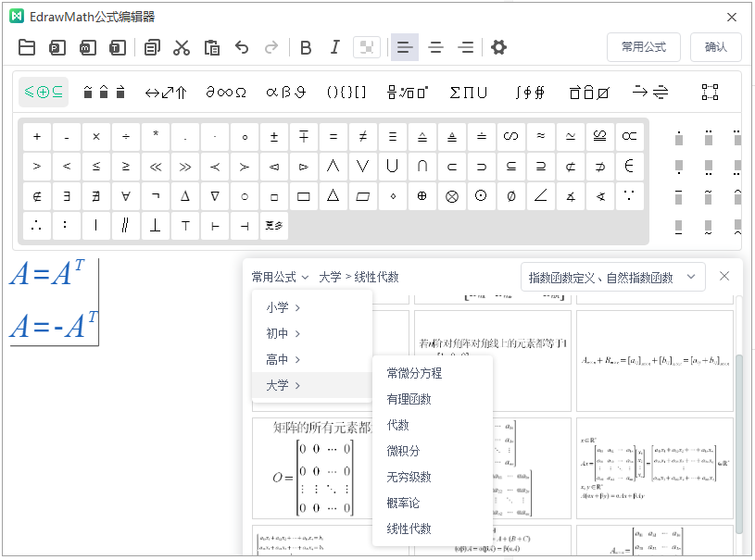Open the brackets (){}[] group
The image size is (755, 560).
coord(346,92)
